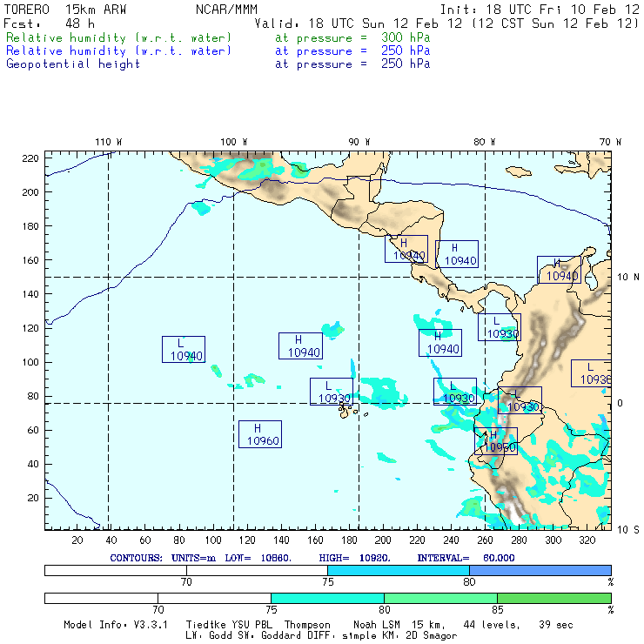Click the 'Valid: 18 UTC Sun 12 Feb 12' text

(359, 23)
